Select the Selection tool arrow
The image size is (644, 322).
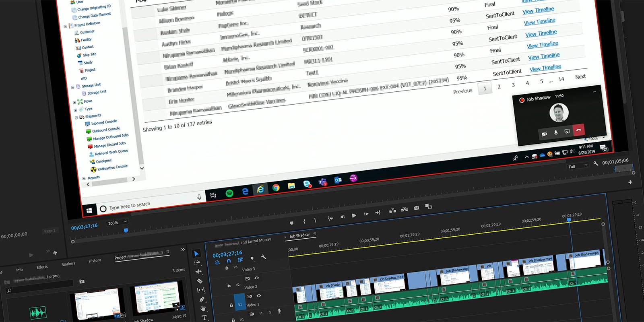coord(196,254)
